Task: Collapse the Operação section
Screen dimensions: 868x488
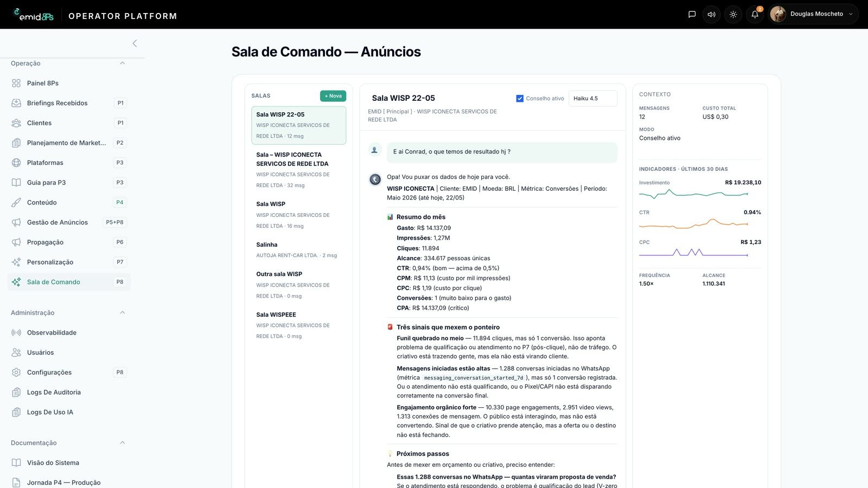Action: [123, 63]
